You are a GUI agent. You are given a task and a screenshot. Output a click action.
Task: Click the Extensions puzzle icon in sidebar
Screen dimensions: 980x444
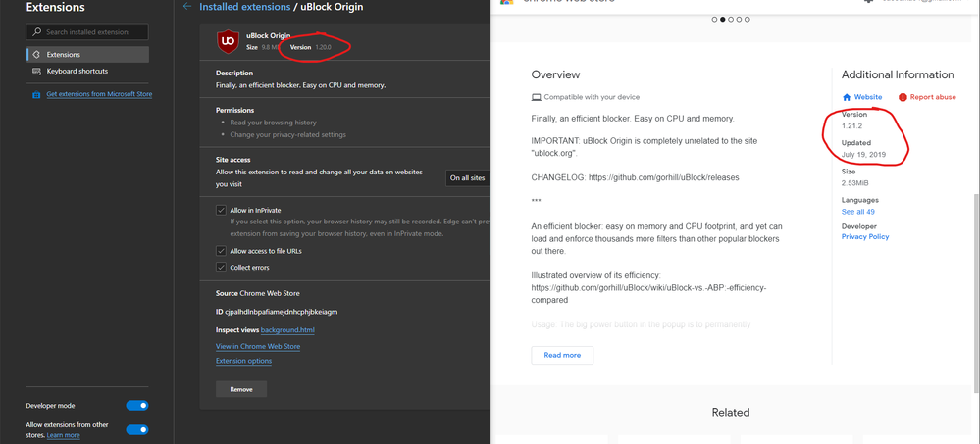(x=36, y=54)
